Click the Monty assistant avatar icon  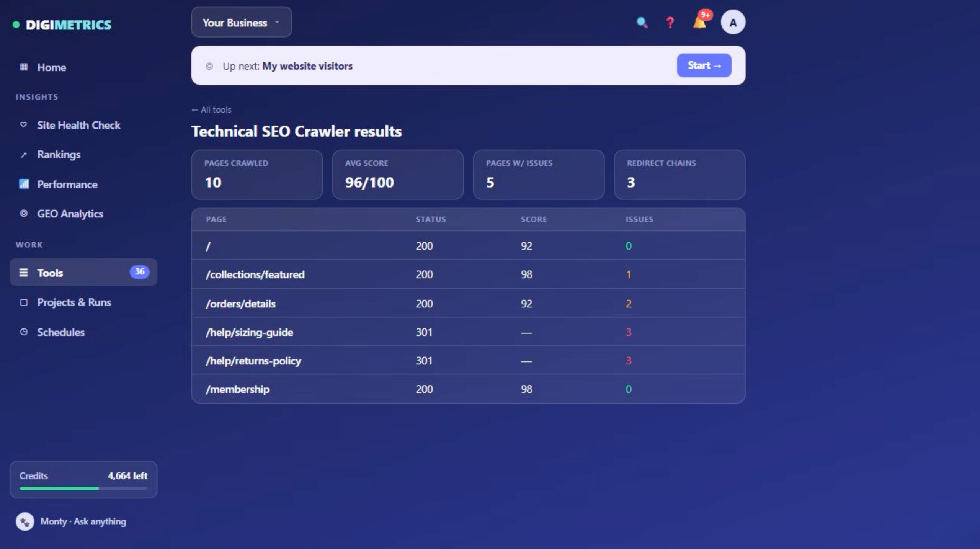[x=25, y=521]
